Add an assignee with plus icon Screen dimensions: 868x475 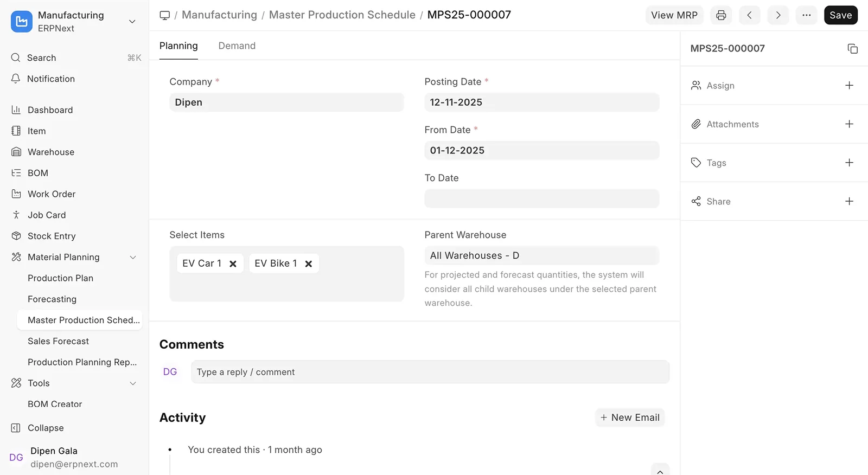849,86
